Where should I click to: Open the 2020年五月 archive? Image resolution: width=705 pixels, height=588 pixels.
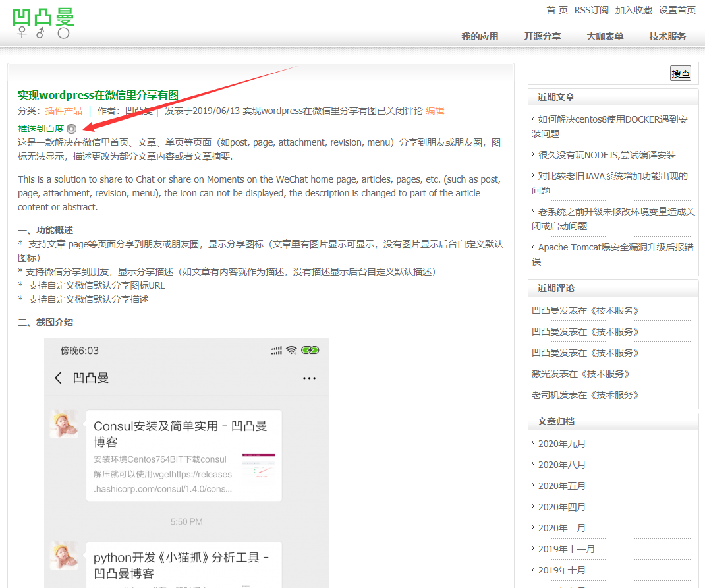561,486
